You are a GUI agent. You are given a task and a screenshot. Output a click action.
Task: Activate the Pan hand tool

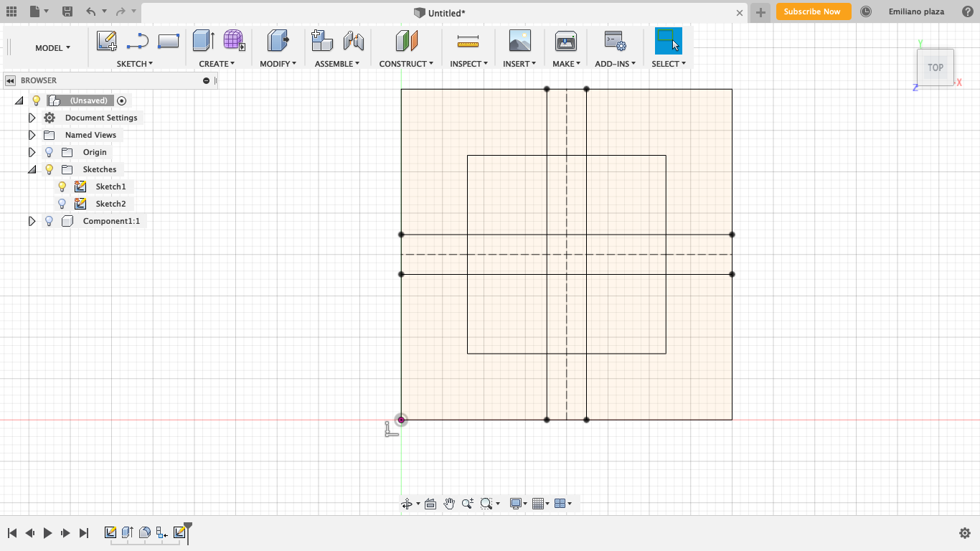tap(449, 504)
